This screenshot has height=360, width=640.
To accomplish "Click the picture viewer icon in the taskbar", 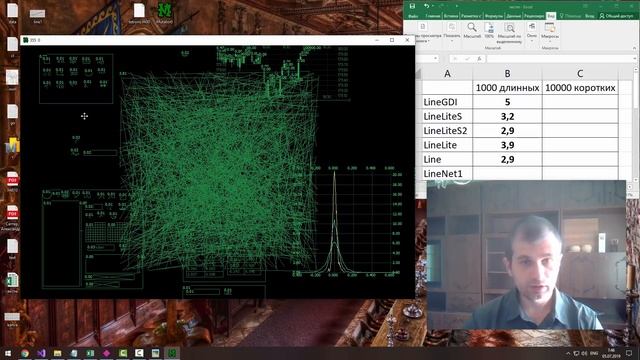I will point(156,353).
